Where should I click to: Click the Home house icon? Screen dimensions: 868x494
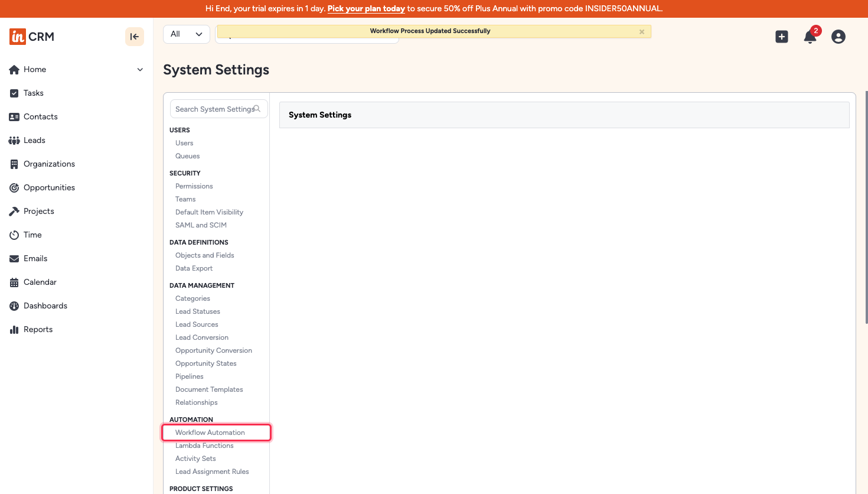pos(14,70)
